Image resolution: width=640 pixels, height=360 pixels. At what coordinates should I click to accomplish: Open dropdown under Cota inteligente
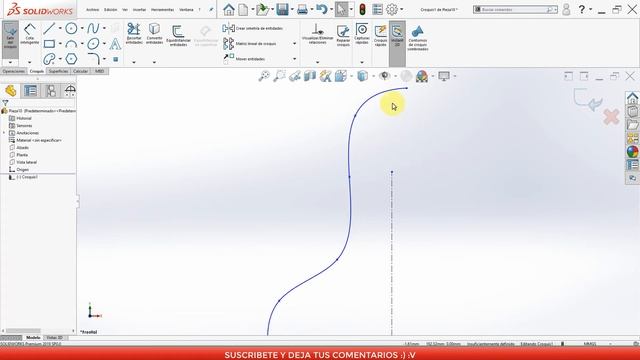click(29, 62)
